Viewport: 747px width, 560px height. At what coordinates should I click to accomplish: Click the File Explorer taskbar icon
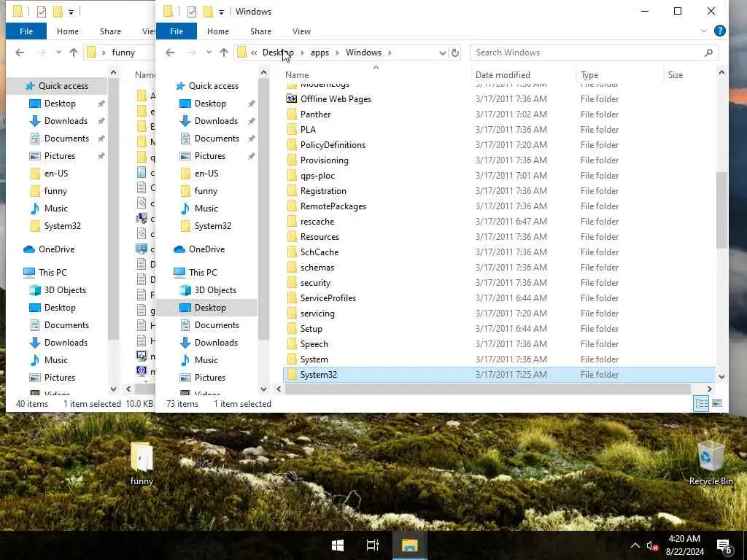[x=409, y=545]
